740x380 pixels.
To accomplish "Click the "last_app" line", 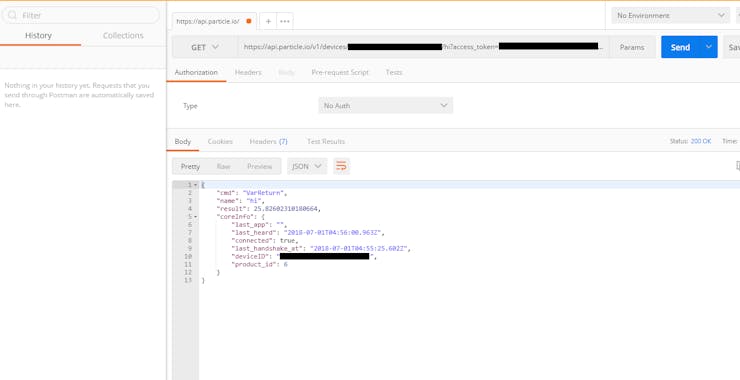I will click(x=259, y=225).
